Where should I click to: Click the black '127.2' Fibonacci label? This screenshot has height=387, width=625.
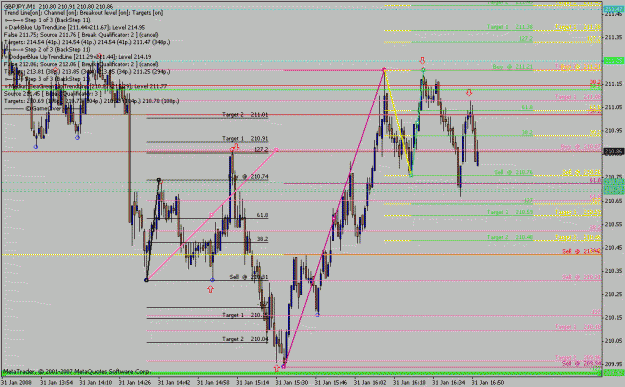261,149
